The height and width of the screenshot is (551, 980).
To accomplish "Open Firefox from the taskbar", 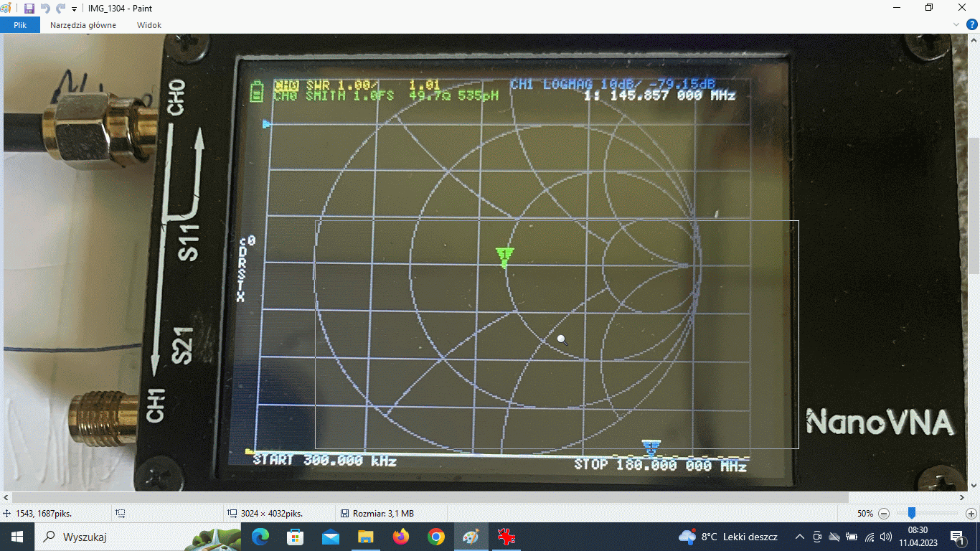I will (x=400, y=537).
